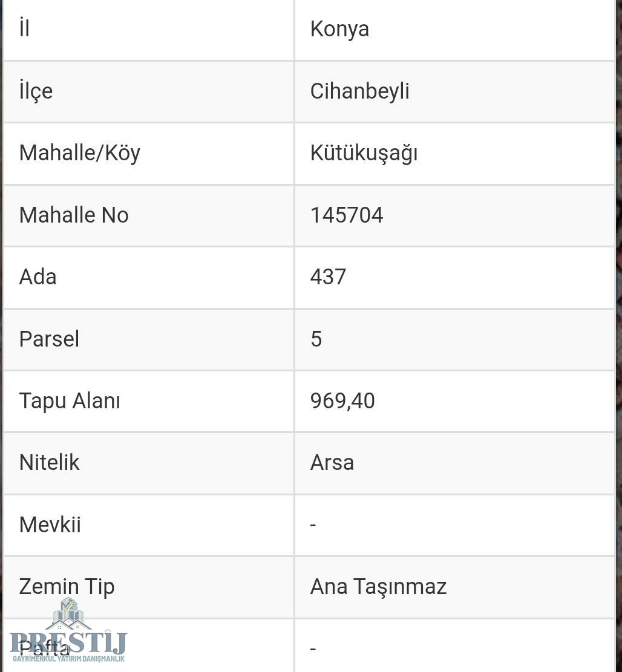This screenshot has width=622, height=672.
Task: Click the Tapu Alanı label
Action: (70, 402)
